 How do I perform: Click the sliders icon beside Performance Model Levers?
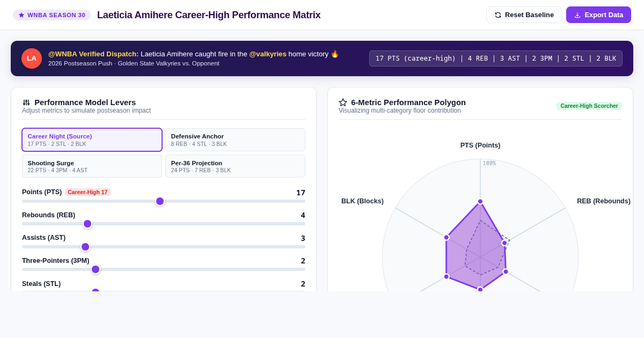coord(26,102)
